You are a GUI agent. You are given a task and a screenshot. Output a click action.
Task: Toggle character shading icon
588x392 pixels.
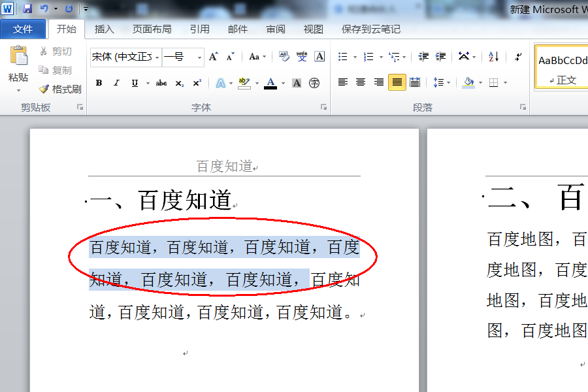tap(297, 83)
